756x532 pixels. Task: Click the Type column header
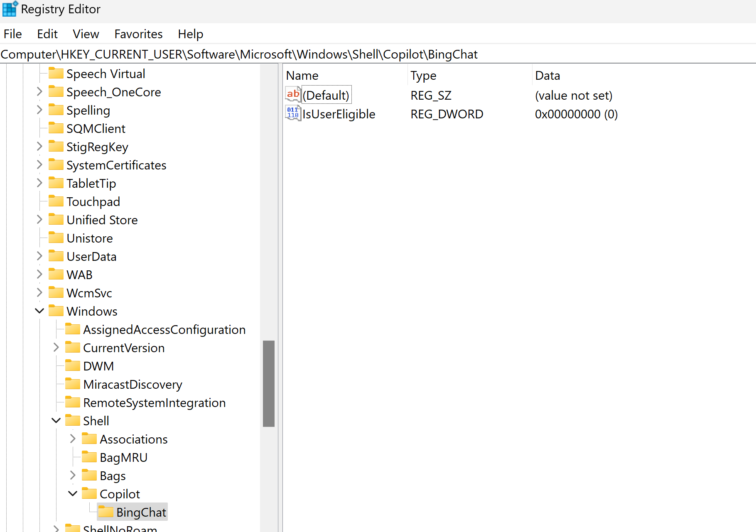click(470, 76)
